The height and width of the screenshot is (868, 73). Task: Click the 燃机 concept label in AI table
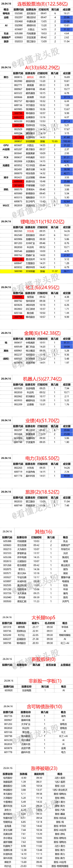tap(6, 189)
